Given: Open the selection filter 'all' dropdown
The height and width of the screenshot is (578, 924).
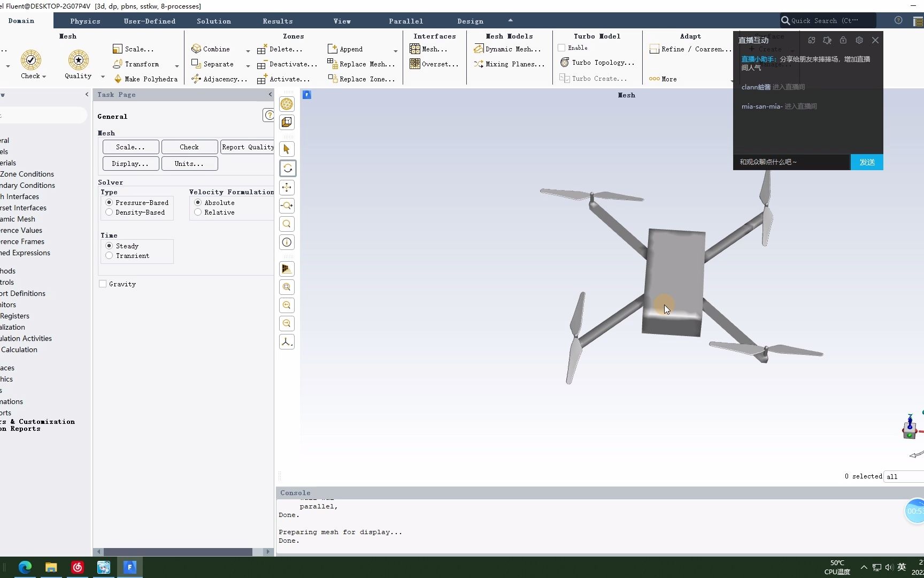Looking at the screenshot, I should [904, 476].
